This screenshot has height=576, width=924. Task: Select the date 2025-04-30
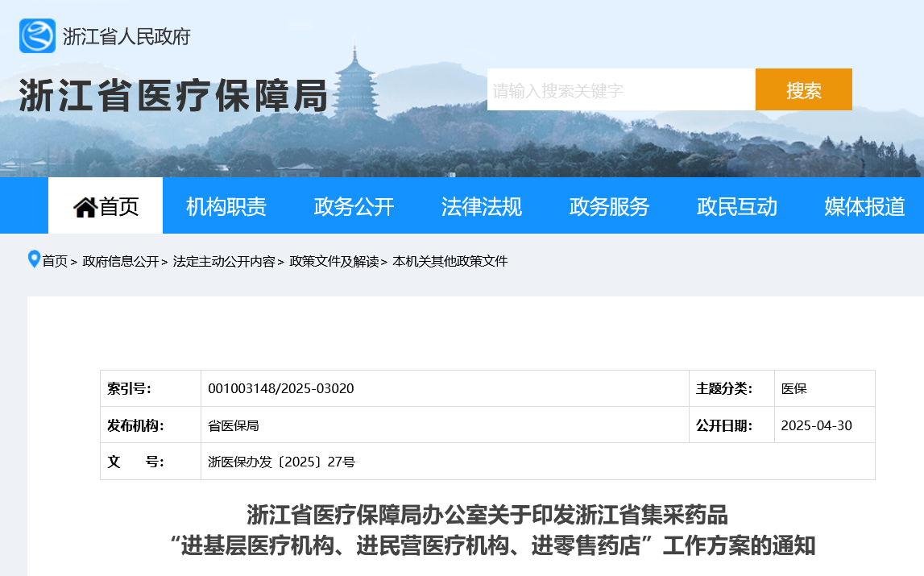click(x=816, y=425)
